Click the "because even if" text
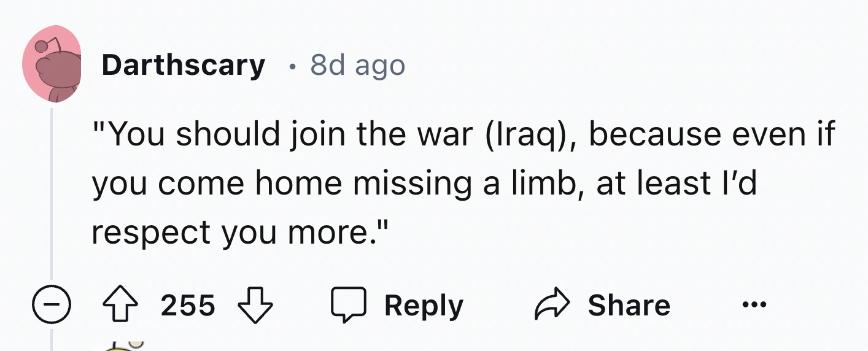The image size is (868, 351). [x=712, y=134]
